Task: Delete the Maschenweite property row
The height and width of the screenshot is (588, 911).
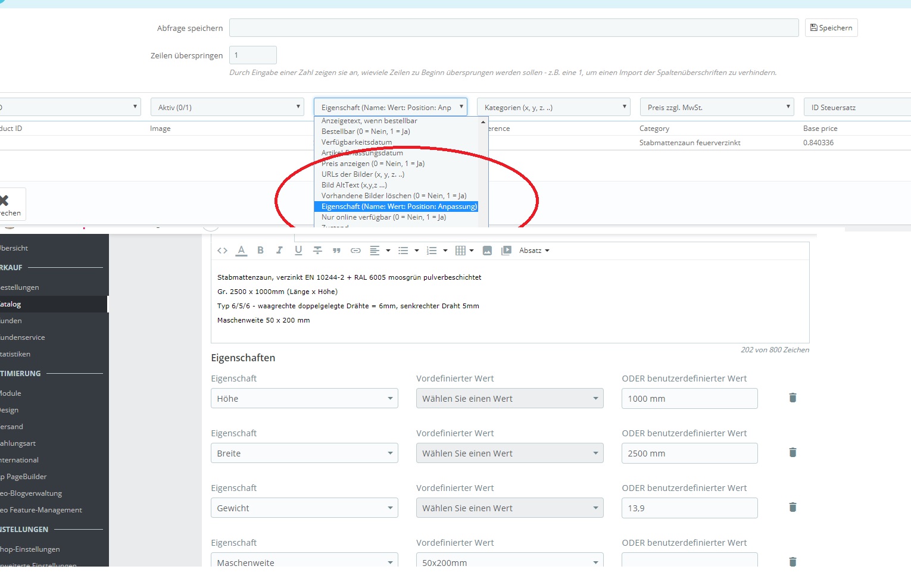Action: click(793, 561)
